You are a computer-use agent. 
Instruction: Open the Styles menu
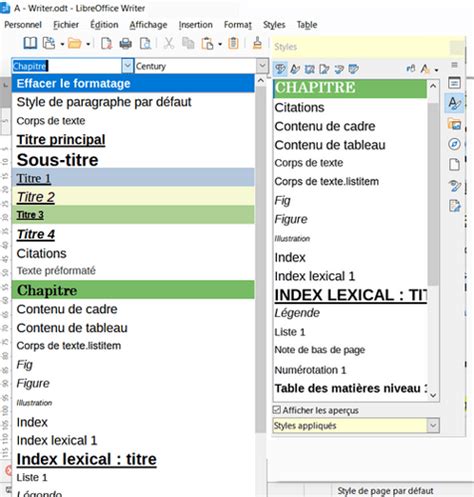click(274, 25)
